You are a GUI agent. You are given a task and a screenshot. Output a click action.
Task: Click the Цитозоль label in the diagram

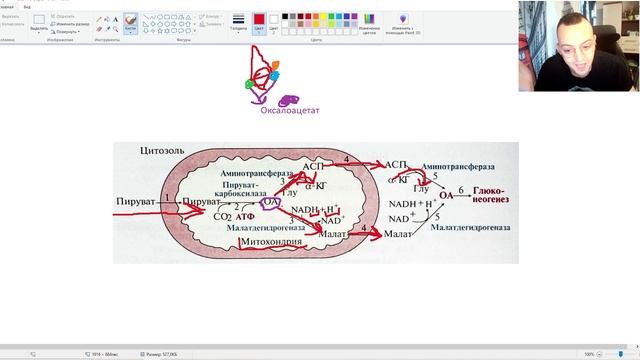[162, 151]
